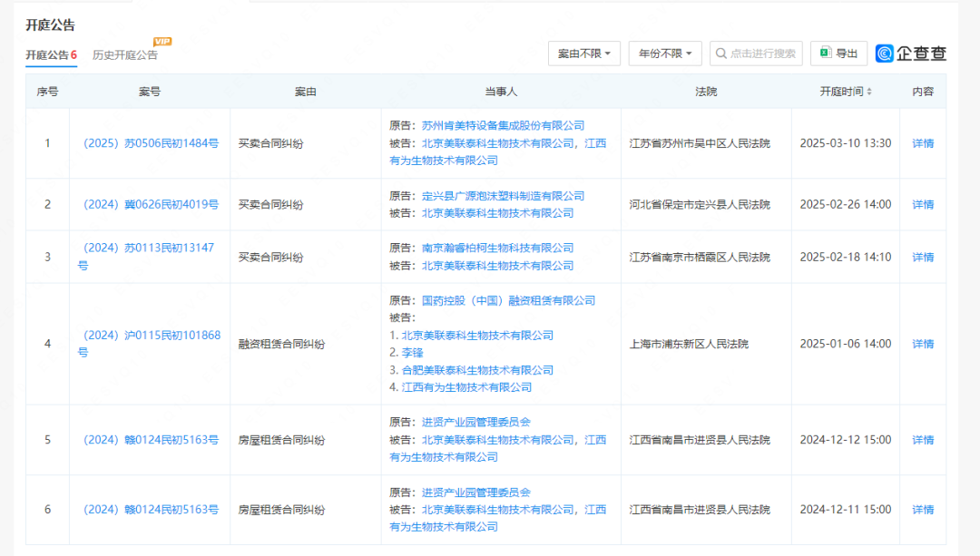Click the 导出 export button
The width and height of the screenshot is (980, 556).
838,54
